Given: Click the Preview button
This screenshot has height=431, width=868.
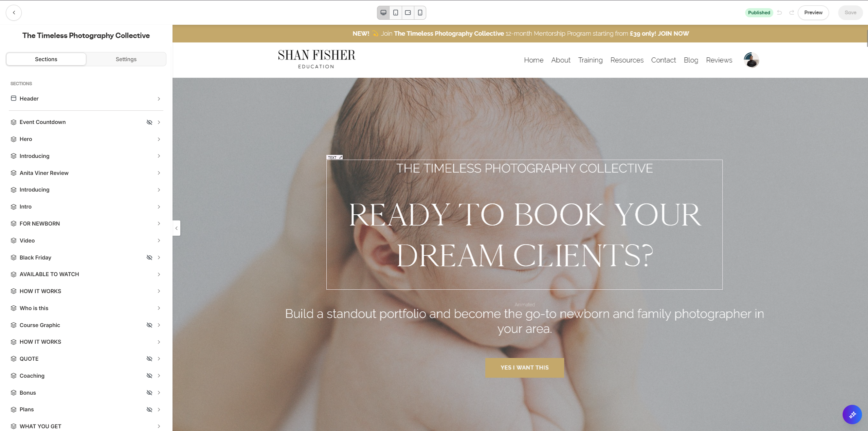Looking at the screenshot, I should pyautogui.click(x=813, y=13).
